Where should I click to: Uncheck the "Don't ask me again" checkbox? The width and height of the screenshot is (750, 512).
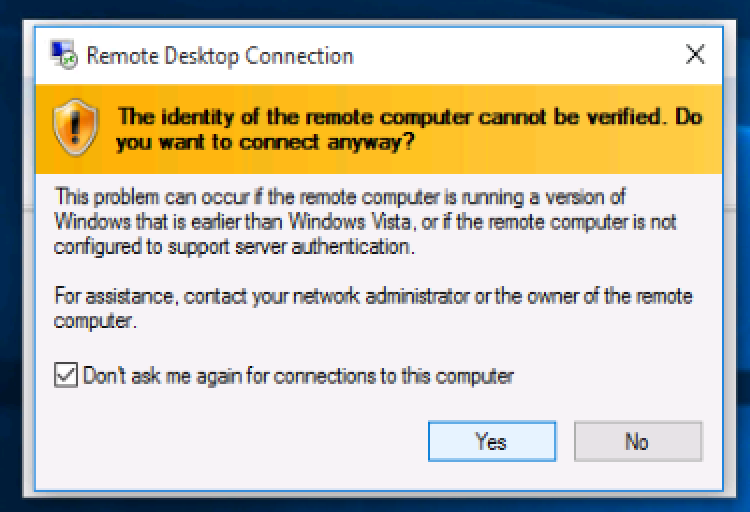[67, 376]
